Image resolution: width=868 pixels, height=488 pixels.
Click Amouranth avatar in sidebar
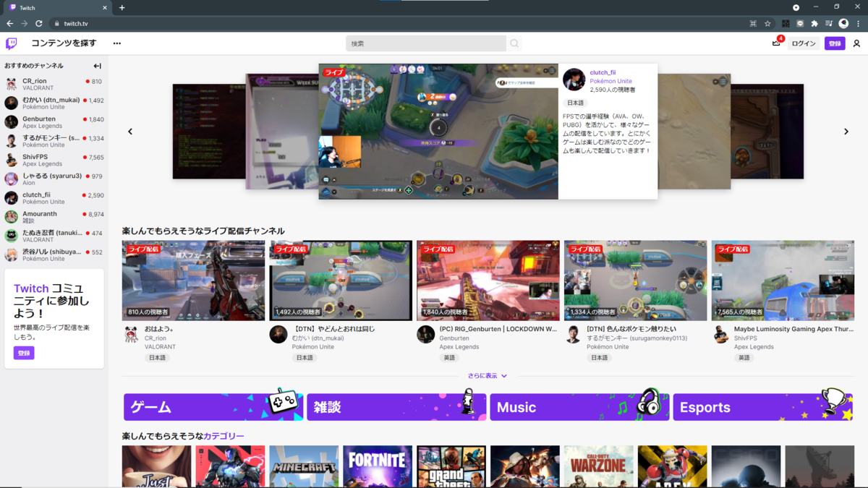[12, 217]
